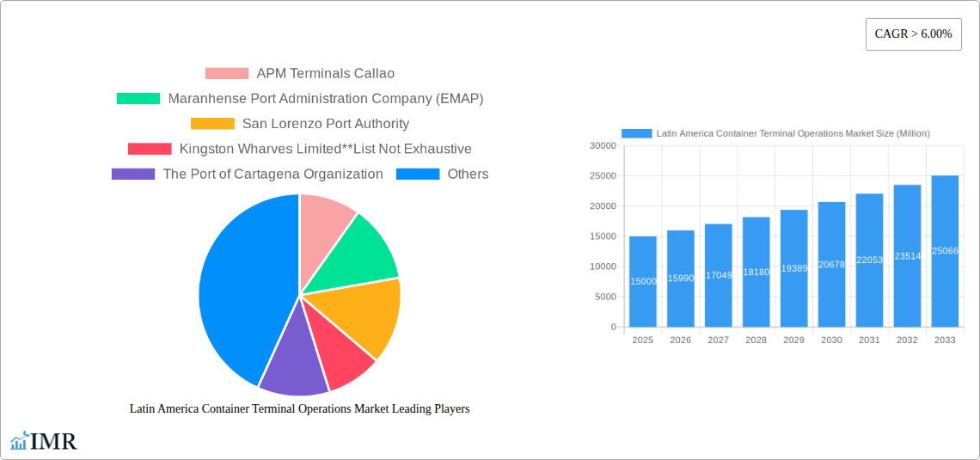Toggle San Lorenzo Port Authority legend swatch

(212, 124)
